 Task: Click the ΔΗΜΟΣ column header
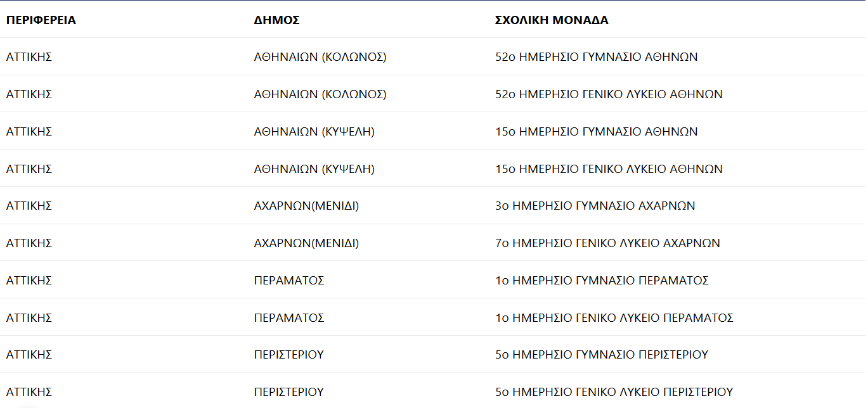coord(276,20)
